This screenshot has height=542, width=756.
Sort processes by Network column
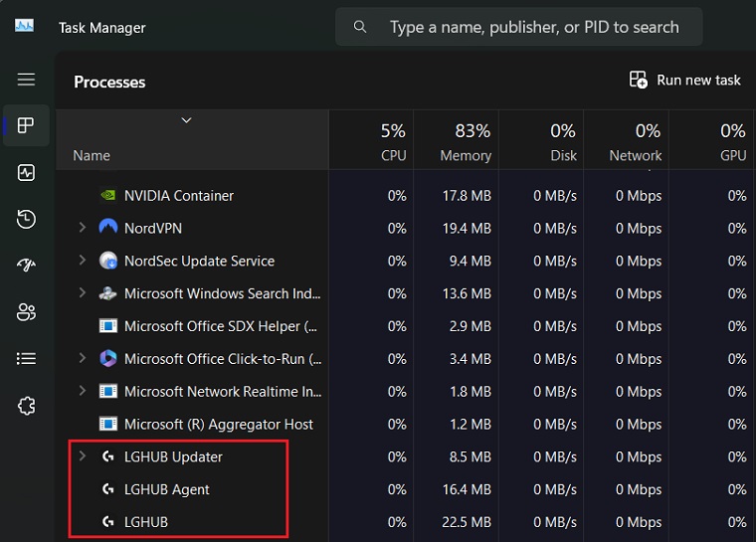point(627,140)
